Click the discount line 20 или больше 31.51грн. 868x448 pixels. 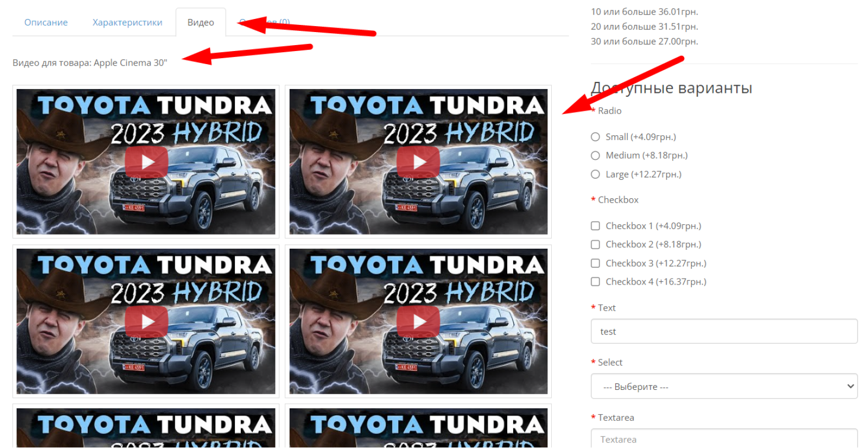point(644,26)
